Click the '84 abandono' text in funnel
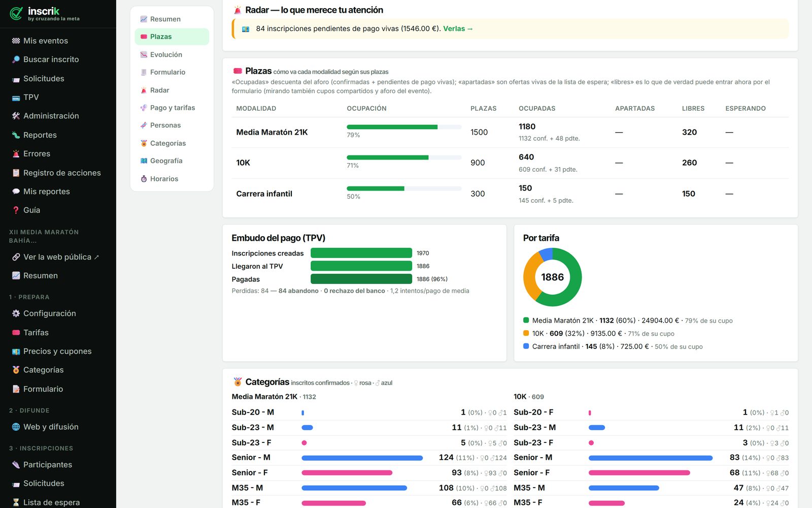This screenshot has width=812, height=508. pyautogui.click(x=298, y=291)
